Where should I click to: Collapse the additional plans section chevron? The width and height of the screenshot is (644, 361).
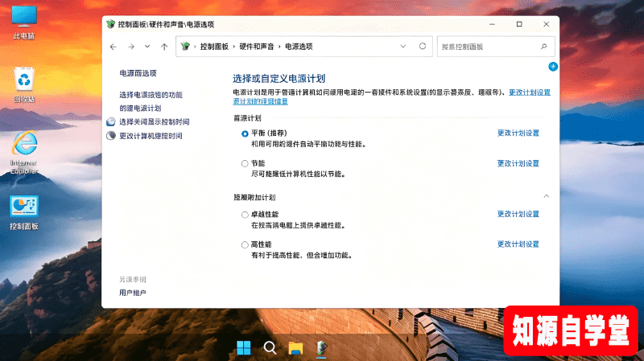click(547, 196)
